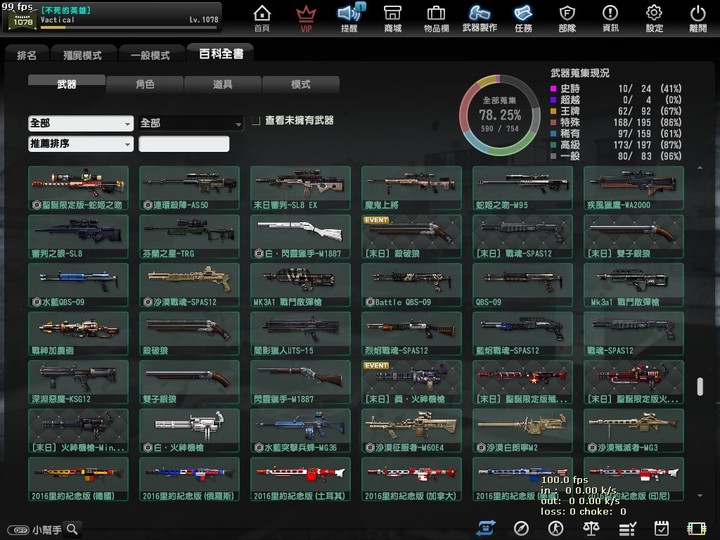Open the 物品欄 inventory briefcase icon
This screenshot has width=720, height=540.
point(436,17)
